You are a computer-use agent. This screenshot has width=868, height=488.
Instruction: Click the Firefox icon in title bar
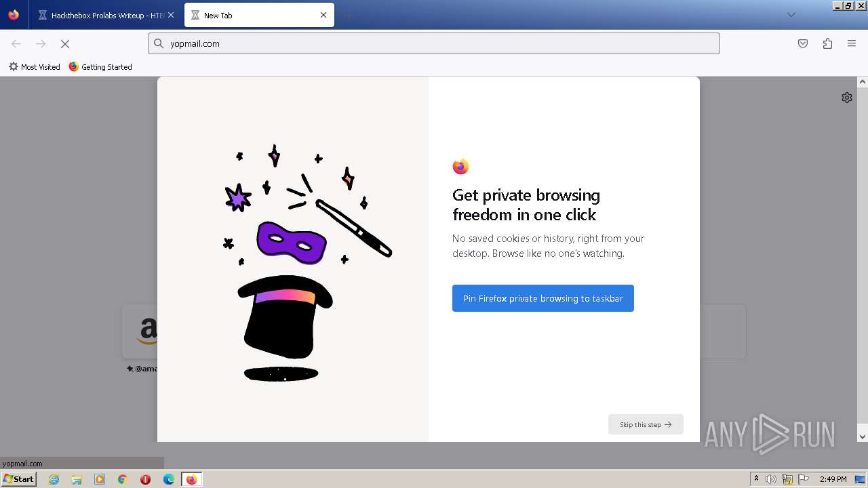(14, 15)
